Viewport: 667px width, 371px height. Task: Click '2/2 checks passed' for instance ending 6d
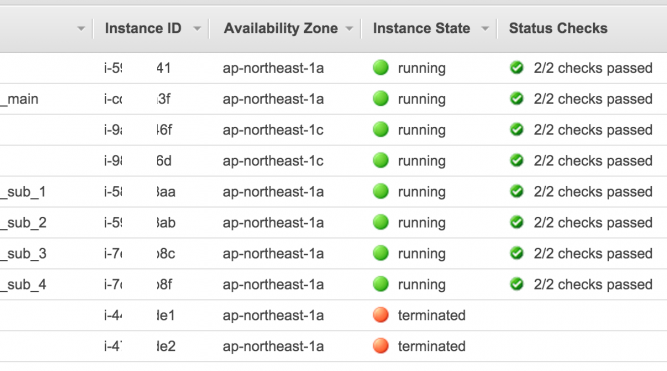point(593,161)
